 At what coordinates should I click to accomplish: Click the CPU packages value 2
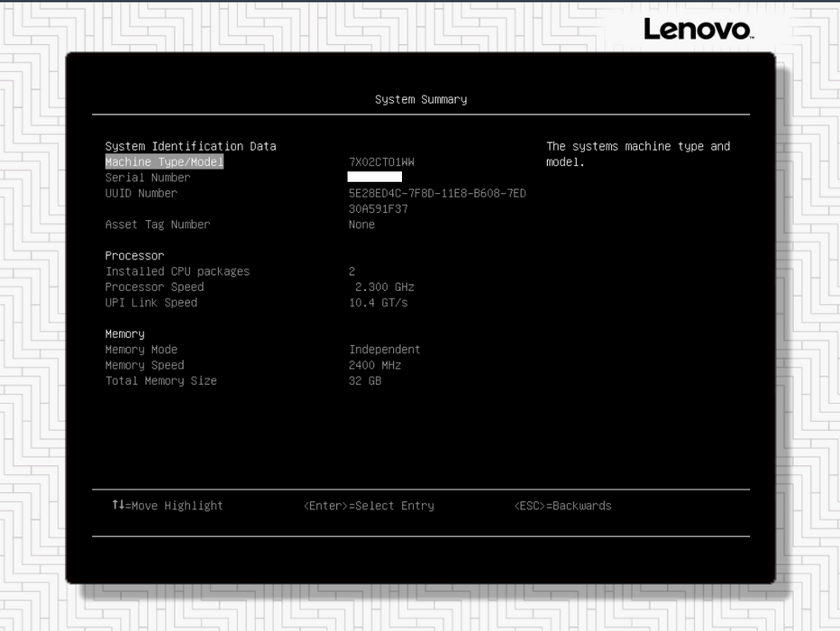click(352, 271)
